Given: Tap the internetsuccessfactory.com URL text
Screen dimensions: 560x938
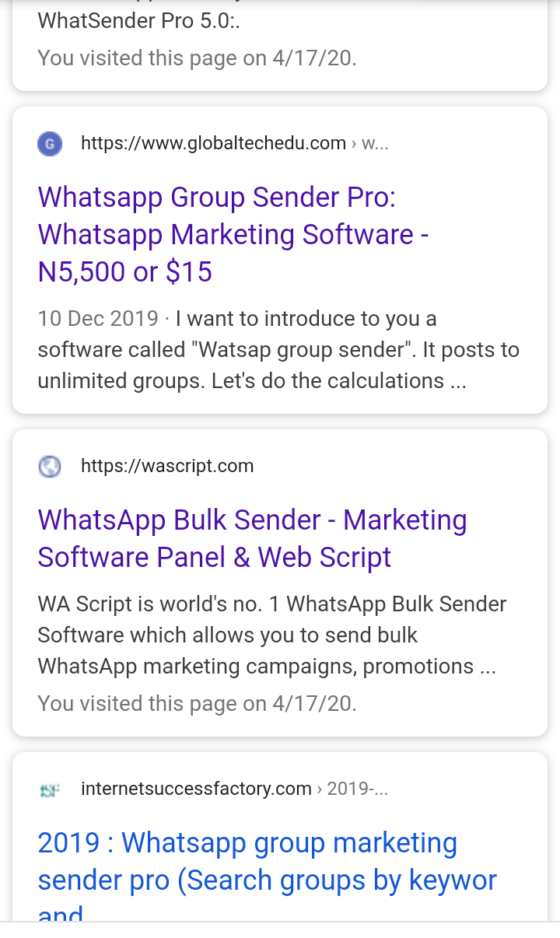Looking at the screenshot, I should click(196, 789).
